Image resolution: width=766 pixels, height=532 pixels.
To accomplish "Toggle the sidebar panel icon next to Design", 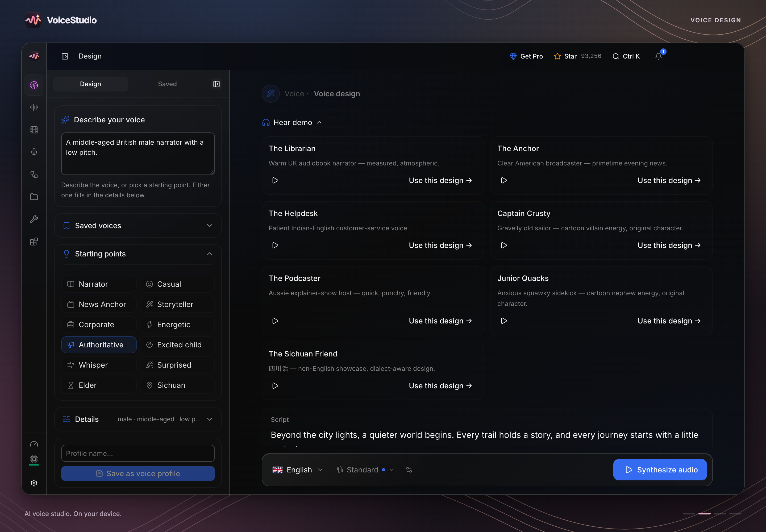I will (65, 56).
